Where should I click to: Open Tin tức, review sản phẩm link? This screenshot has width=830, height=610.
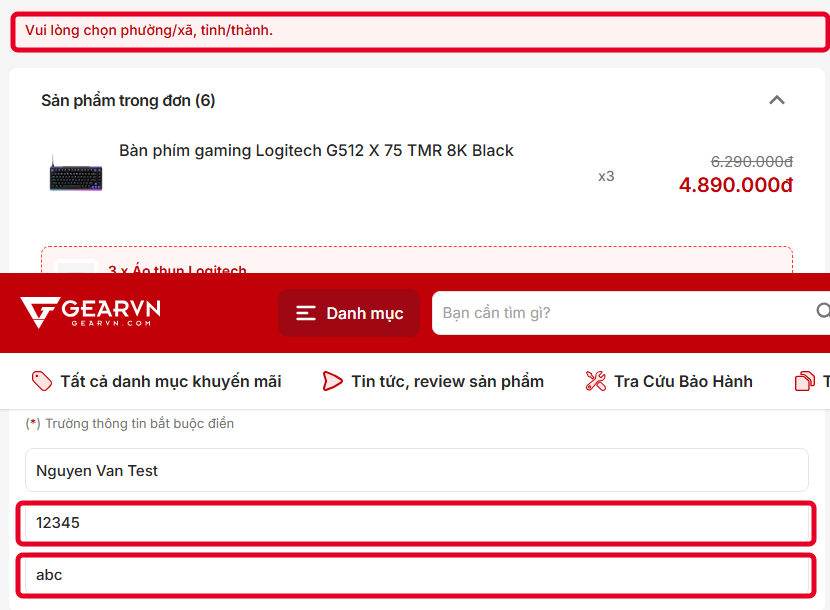433,381
